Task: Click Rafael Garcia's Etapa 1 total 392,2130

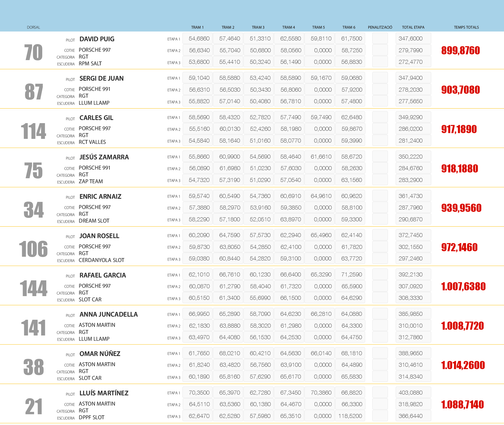Action: point(413,275)
